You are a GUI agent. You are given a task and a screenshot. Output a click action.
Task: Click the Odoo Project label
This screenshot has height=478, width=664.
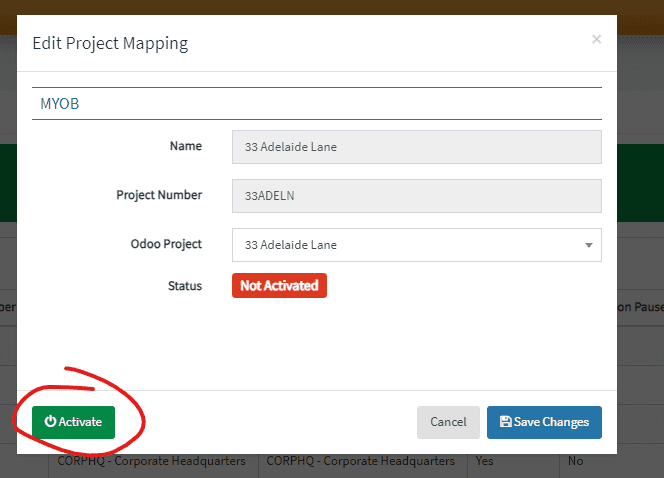(x=166, y=244)
